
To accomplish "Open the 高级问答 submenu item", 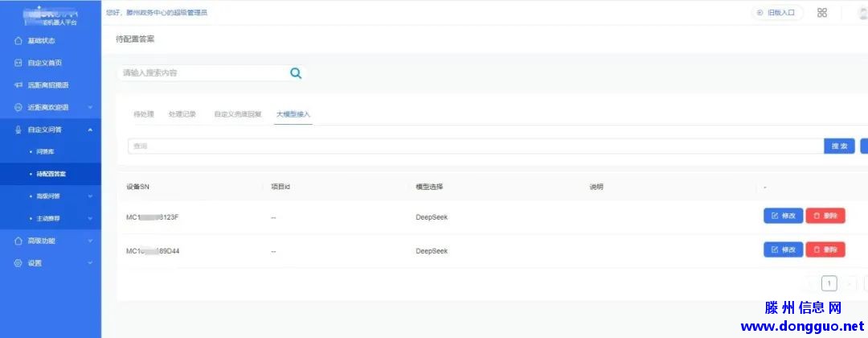I will [x=48, y=196].
